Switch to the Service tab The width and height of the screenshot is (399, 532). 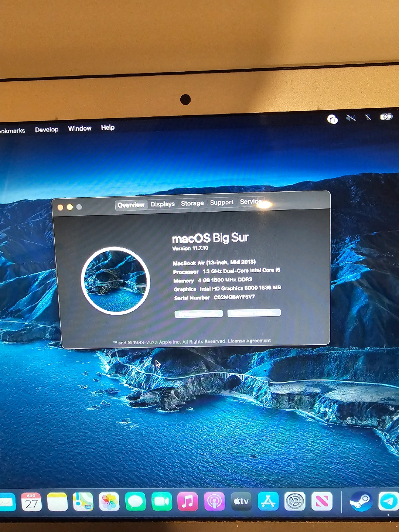point(251,202)
